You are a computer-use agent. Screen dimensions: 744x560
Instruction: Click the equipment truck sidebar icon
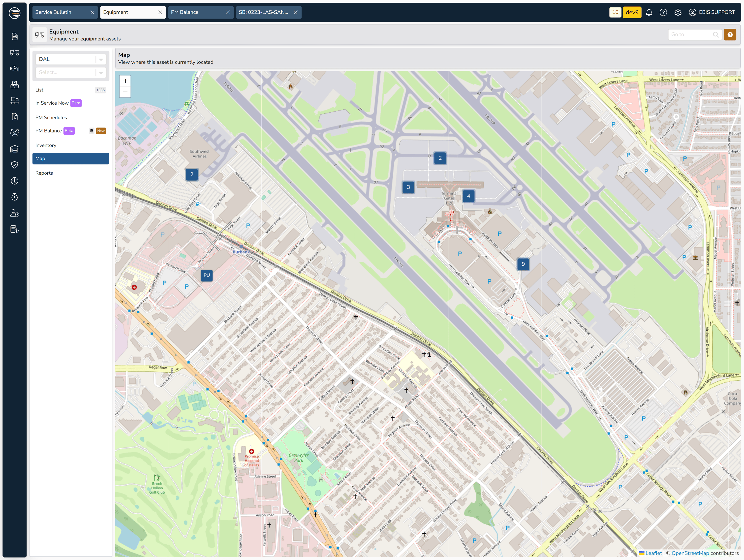[14, 53]
